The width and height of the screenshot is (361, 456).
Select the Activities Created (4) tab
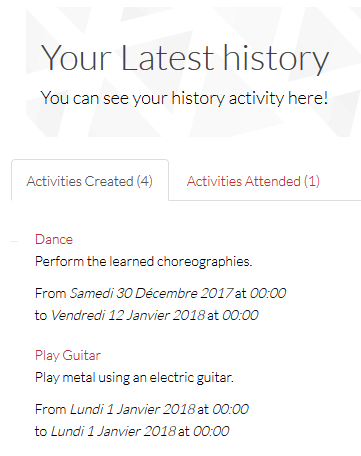(90, 181)
